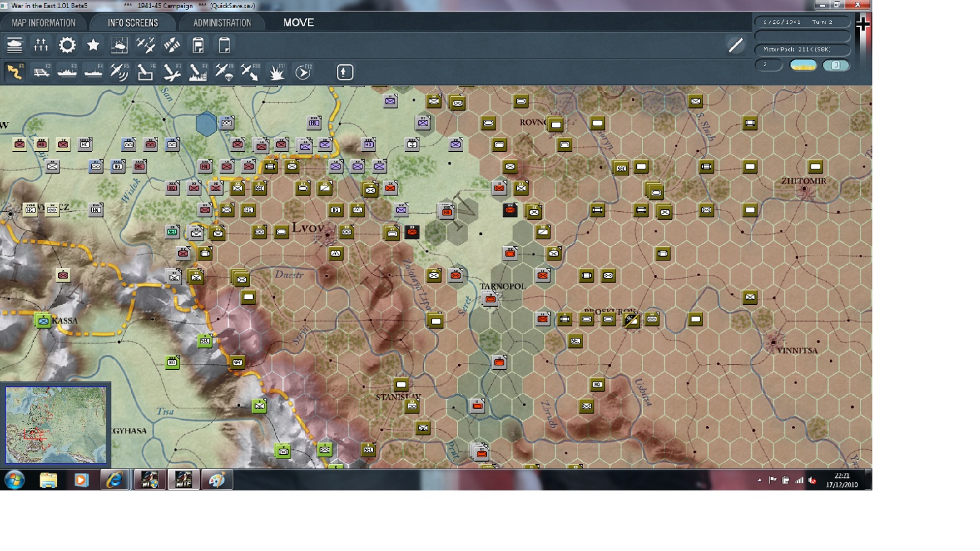The height and width of the screenshot is (551, 980).
Task: Select bomb airfield F7 icon
Action: pos(172,72)
